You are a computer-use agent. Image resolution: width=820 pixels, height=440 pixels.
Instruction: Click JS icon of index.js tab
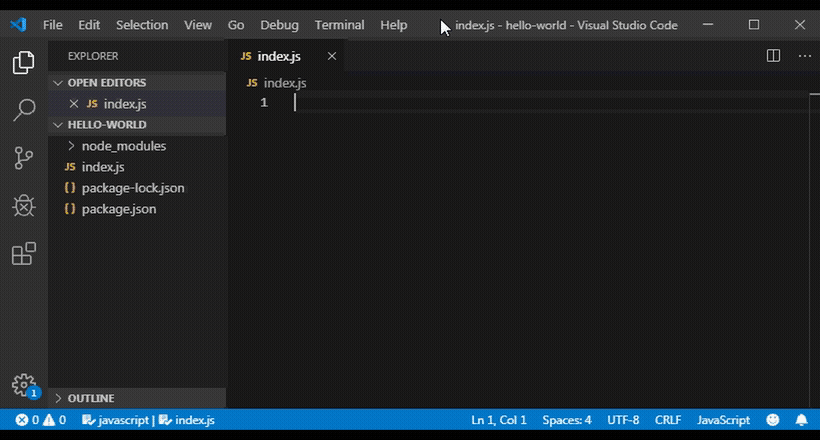pos(246,56)
